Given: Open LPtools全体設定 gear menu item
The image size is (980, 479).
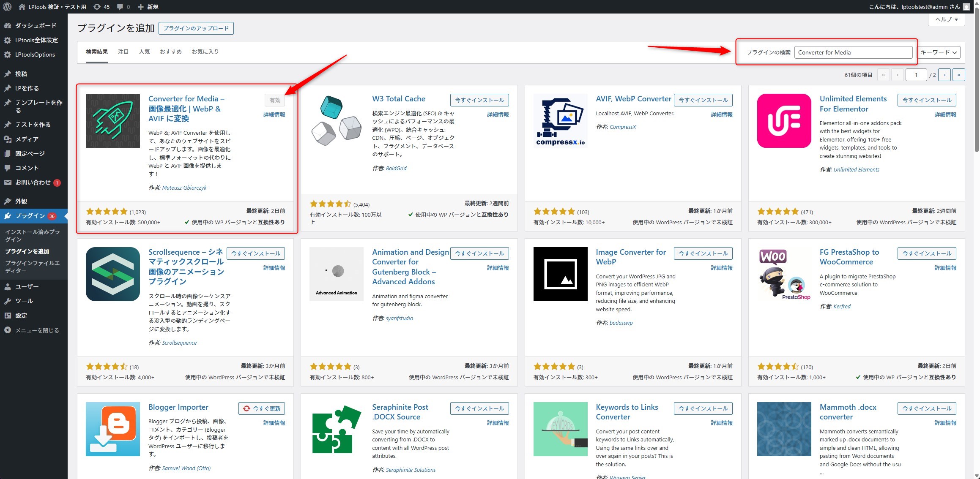Looking at the screenshot, I should [34, 40].
